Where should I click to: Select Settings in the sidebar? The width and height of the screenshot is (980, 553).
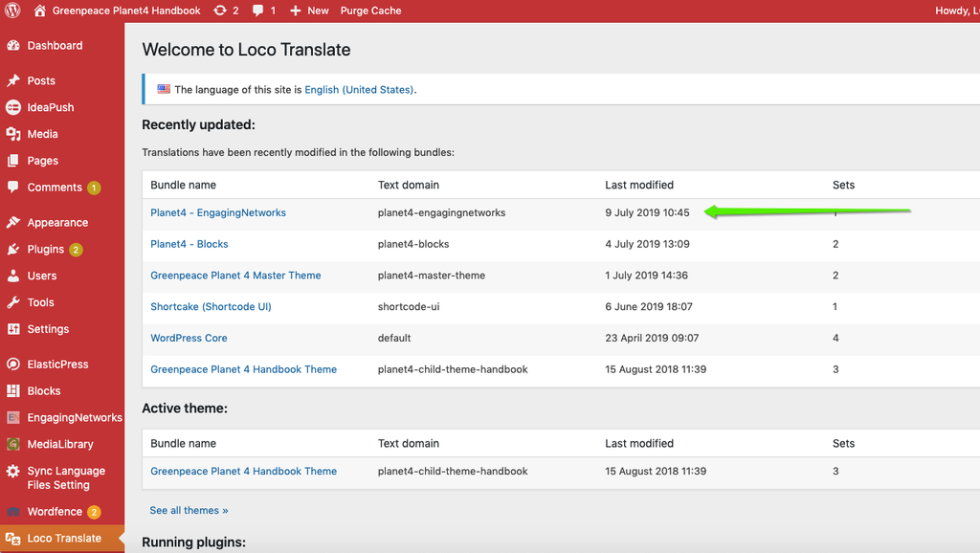pos(48,329)
